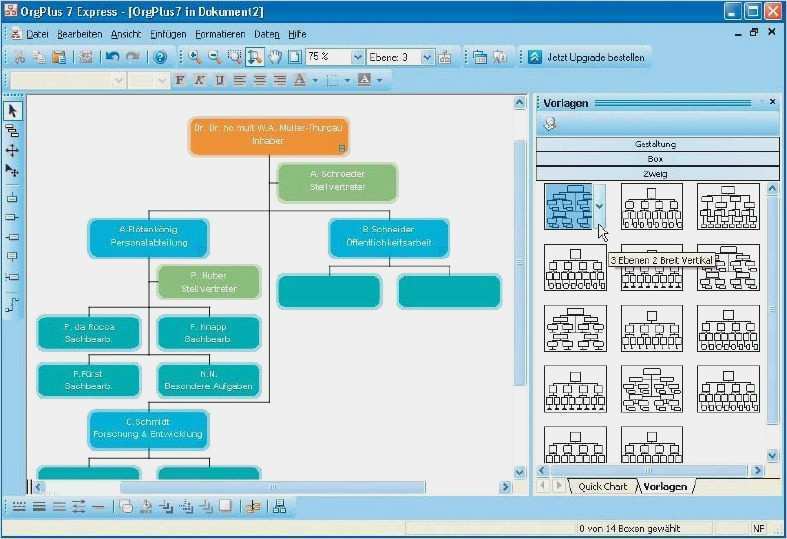The width and height of the screenshot is (787, 539).
Task: Select the hand pan tool
Action: click(x=274, y=57)
